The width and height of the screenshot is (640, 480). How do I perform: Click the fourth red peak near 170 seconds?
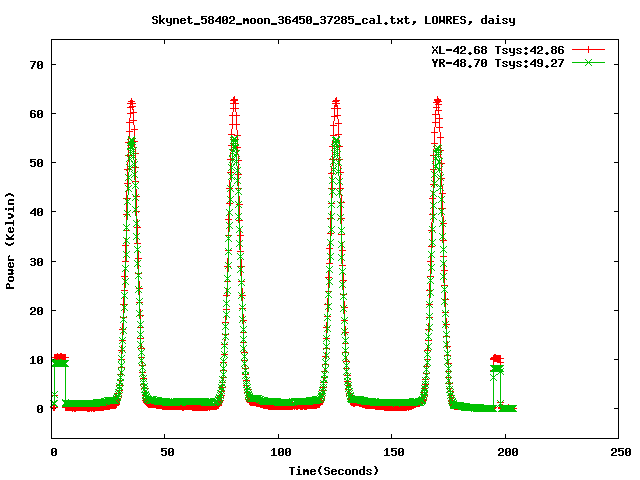click(438, 101)
